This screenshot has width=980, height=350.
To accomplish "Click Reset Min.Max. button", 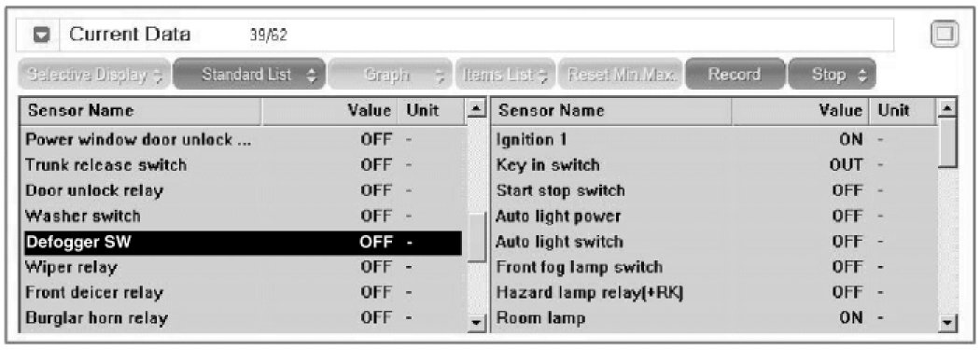I will coord(621,75).
